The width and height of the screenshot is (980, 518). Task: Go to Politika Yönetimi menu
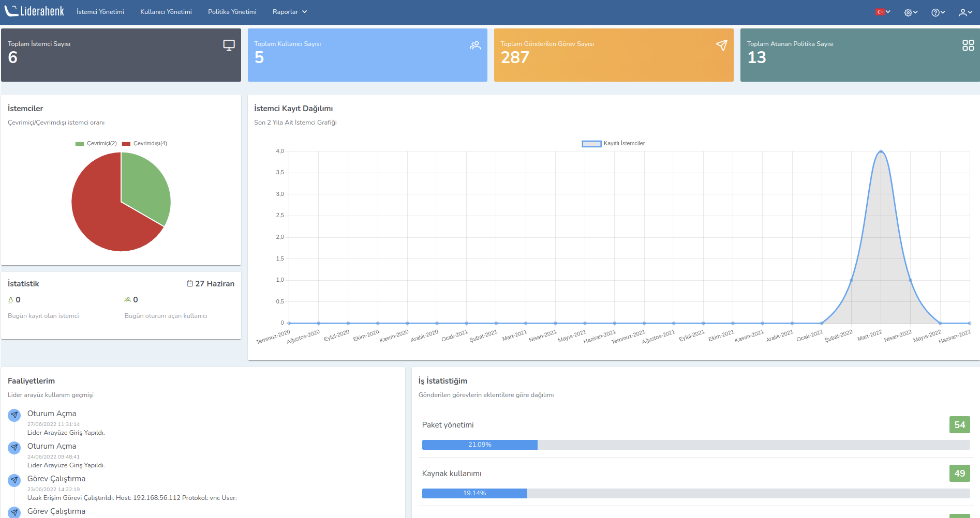click(232, 12)
